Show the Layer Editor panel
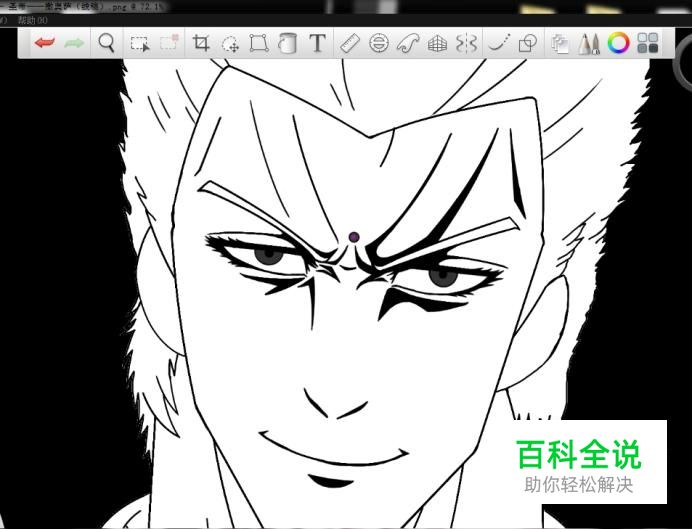This screenshot has height=529, width=692. coord(560,44)
